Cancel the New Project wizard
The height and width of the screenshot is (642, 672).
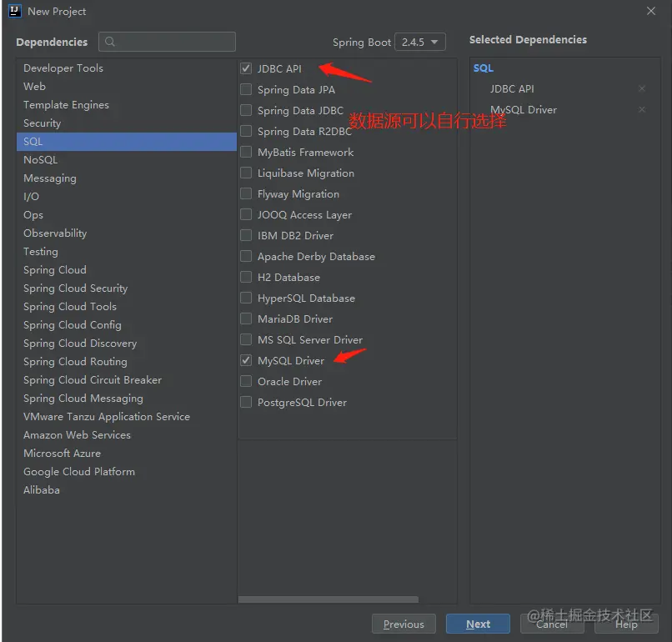pos(552,624)
